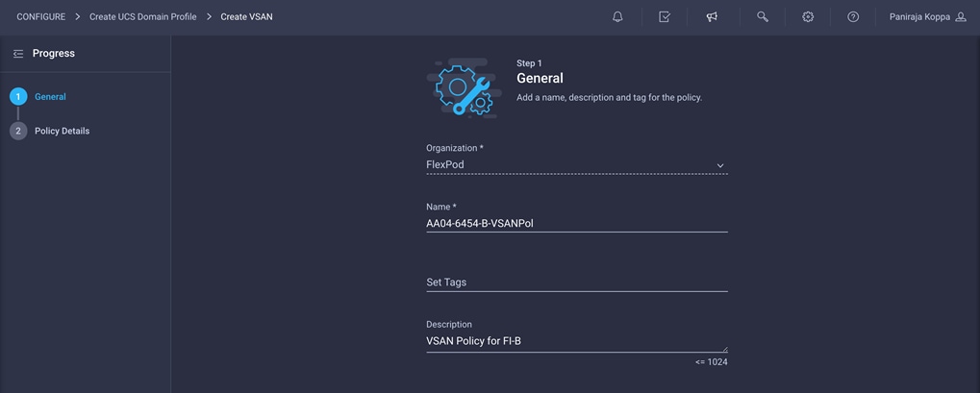Image resolution: width=980 pixels, height=393 pixels.
Task: Expand Organization dropdown chevron arrow
Action: (x=720, y=165)
